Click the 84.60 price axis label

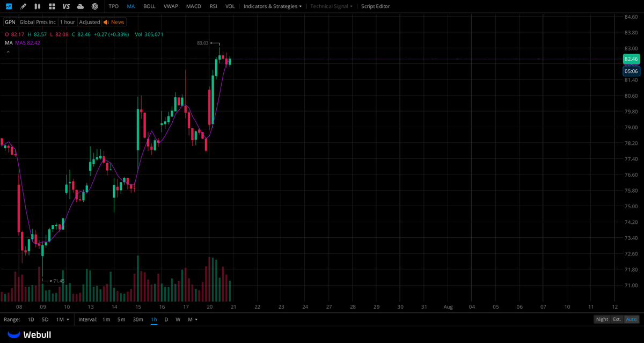pyautogui.click(x=631, y=17)
